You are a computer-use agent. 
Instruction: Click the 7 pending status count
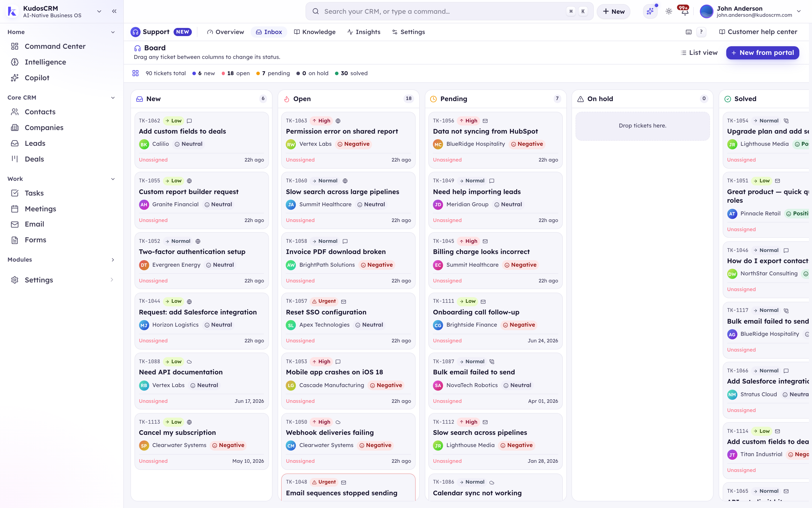click(273, 73)
